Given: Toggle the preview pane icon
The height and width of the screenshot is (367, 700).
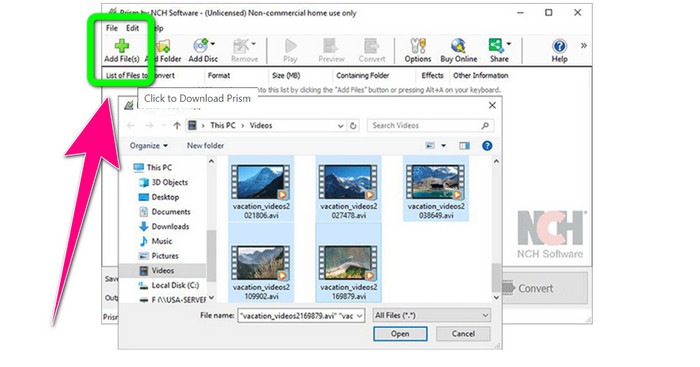Looking at the screenshot, I should 464,146.
